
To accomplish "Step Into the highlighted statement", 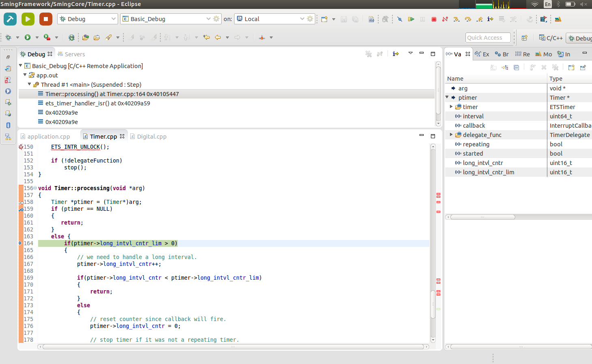I will pos(456,19).
